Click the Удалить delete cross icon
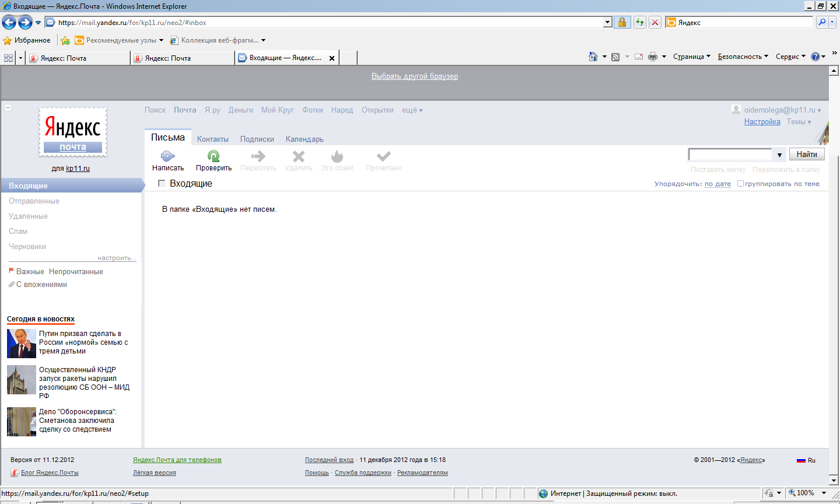840x504 pixels. click(299, 156)
